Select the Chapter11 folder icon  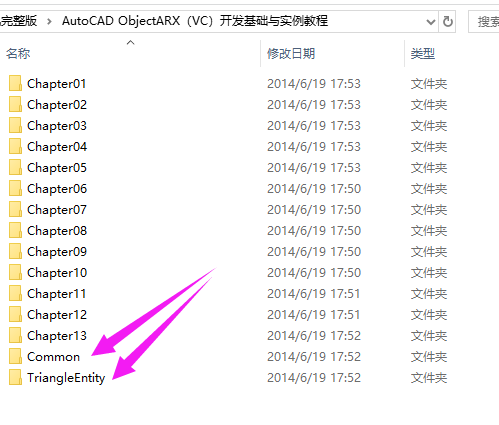coord(15,293)
